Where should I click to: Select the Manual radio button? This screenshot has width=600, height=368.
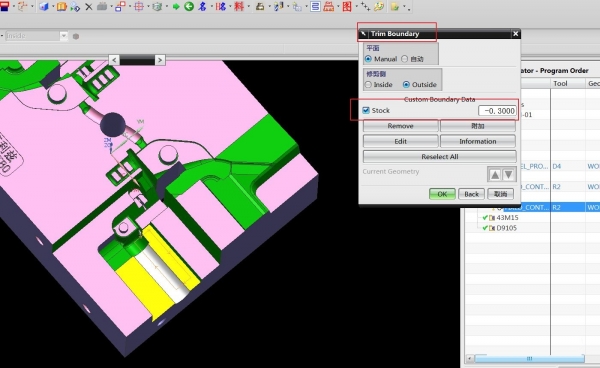pos(368,59)
